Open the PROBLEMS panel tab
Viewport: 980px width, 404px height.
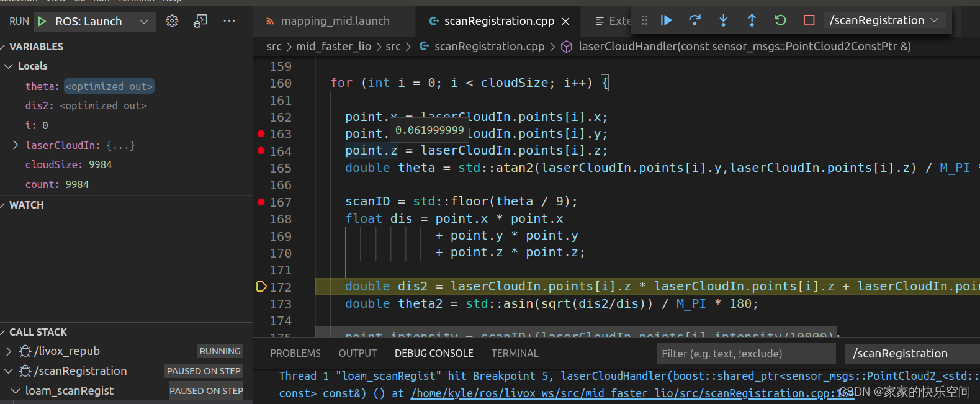pos(295,353)
